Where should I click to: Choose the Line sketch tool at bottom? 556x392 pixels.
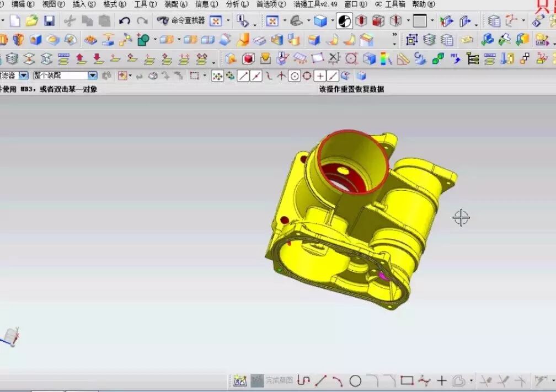click(x=321, y=380)
